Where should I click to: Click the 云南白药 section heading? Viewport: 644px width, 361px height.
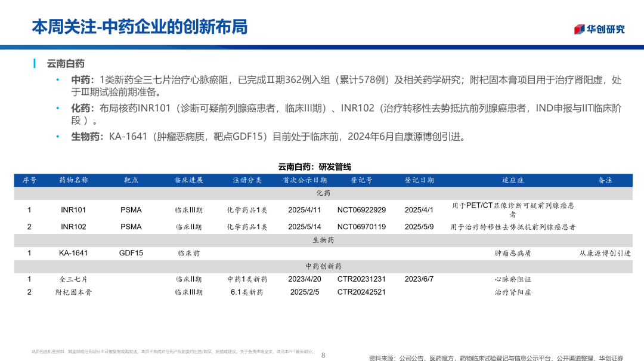pos(66,64)
